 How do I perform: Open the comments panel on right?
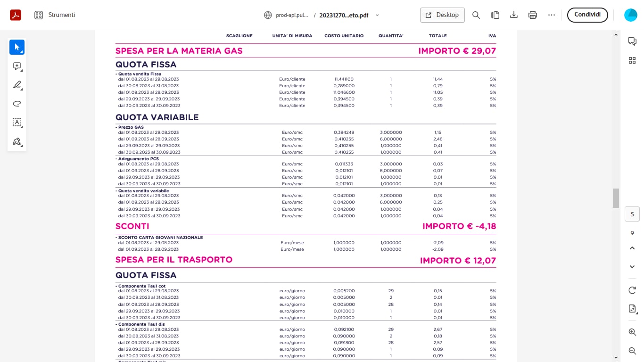(x=632, y=41)
